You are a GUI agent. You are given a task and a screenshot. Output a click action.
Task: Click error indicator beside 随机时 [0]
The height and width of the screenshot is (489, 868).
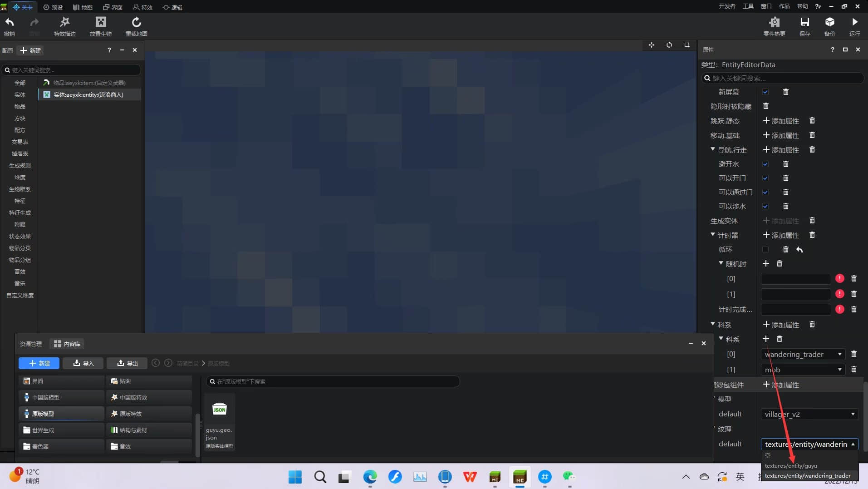(840, 278)
